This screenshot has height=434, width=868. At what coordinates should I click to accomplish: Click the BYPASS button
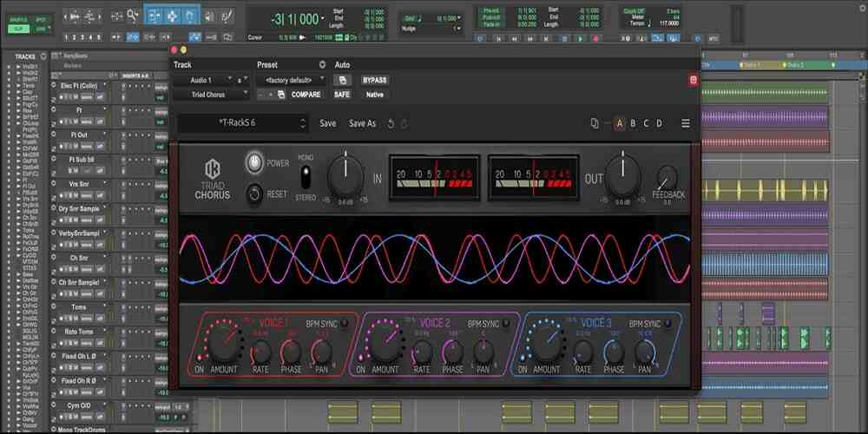(x=374, y=80)
